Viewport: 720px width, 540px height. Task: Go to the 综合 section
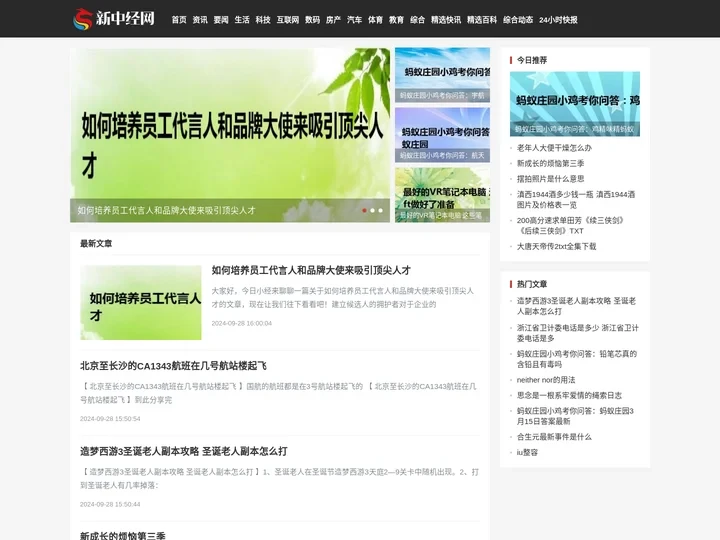[417, 20]
